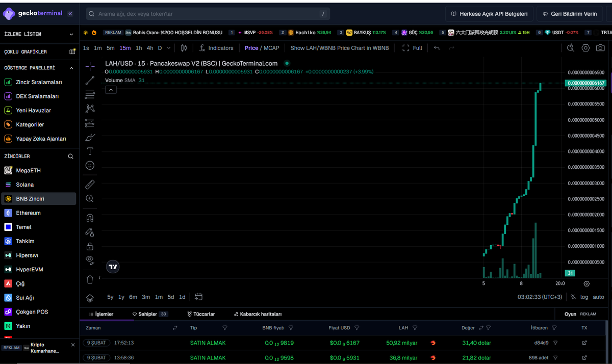Collapse the GÖSTERGE PANELLERİ section
This screenshot has width=612, height=364.
tap(71, 68)
